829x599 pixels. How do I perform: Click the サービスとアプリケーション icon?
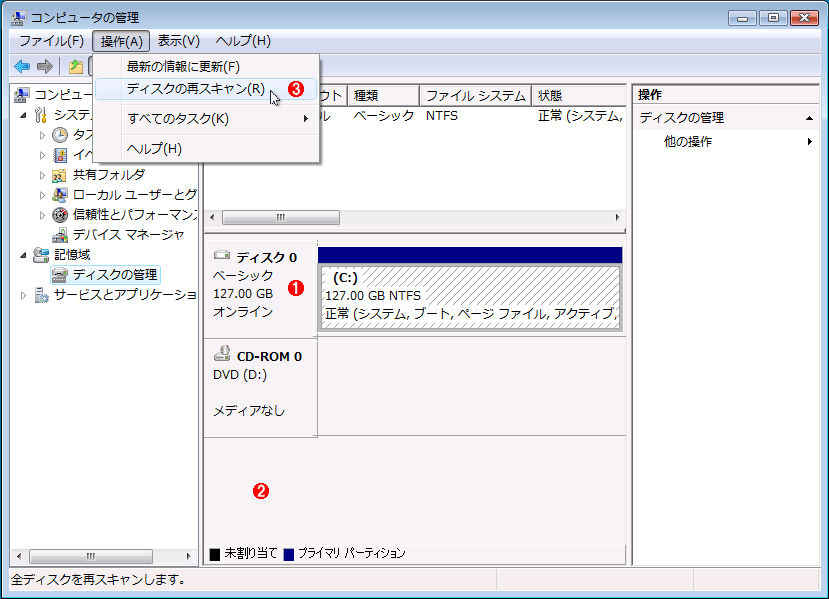[x=41, y=295]
